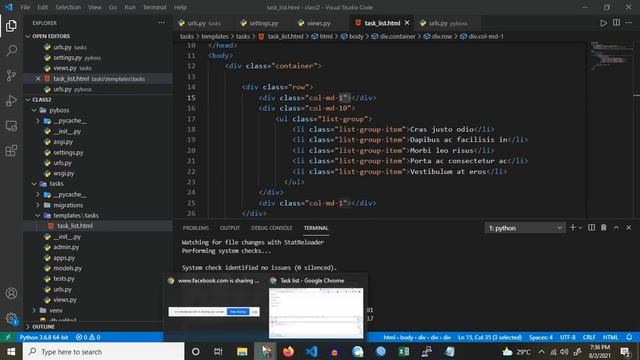
Task: Open Excel from the taskbar
Action: [x=404, y=351]
